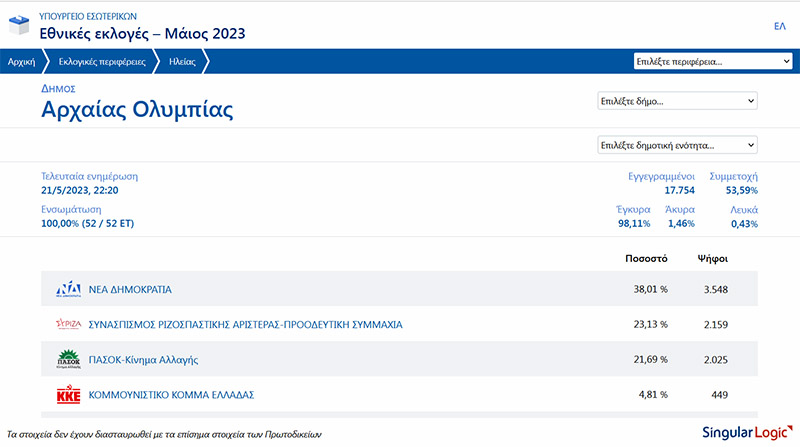Click the 'Εθνικές εκλογές – Μάιος 2023' title
This screenshot has width=800, height=447.
pyautogui.click(x=141, y=33)
